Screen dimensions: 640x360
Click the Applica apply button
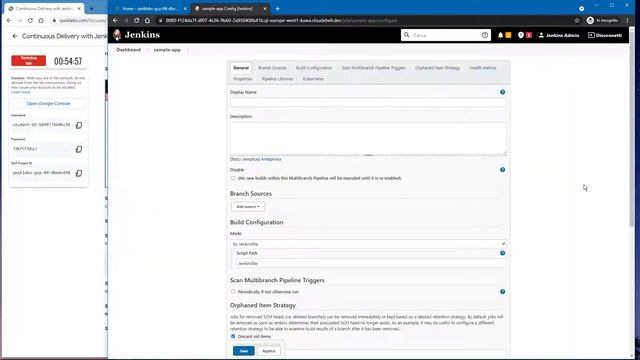269,351
